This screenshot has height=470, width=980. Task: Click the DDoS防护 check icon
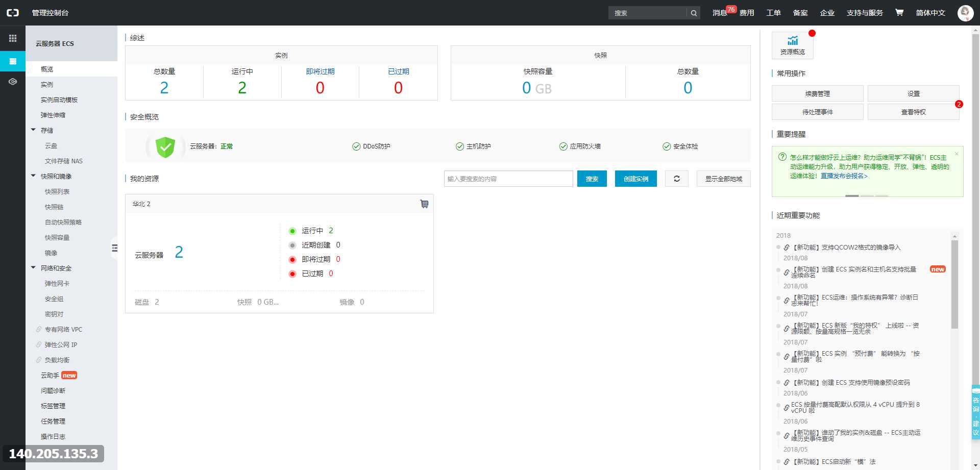[356, 146]
